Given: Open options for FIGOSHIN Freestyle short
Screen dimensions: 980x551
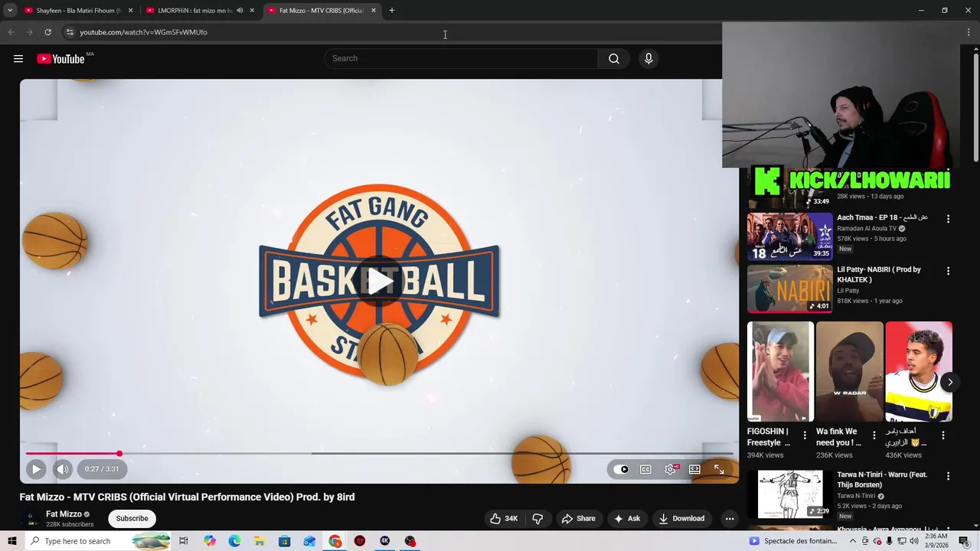Looking at the screenshot, I should click(805, 435).
